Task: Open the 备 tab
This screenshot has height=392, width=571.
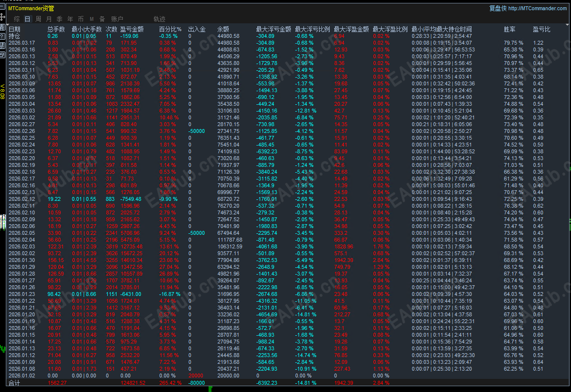Action: (102, 19)
